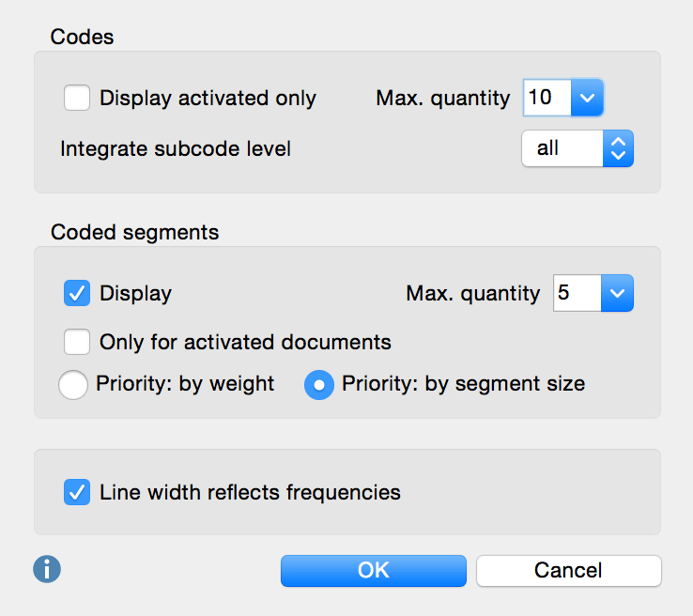Open the Integrate subcode level 'all' dropdown
Screen dimensions: 693x616
(x=577, y=148)
